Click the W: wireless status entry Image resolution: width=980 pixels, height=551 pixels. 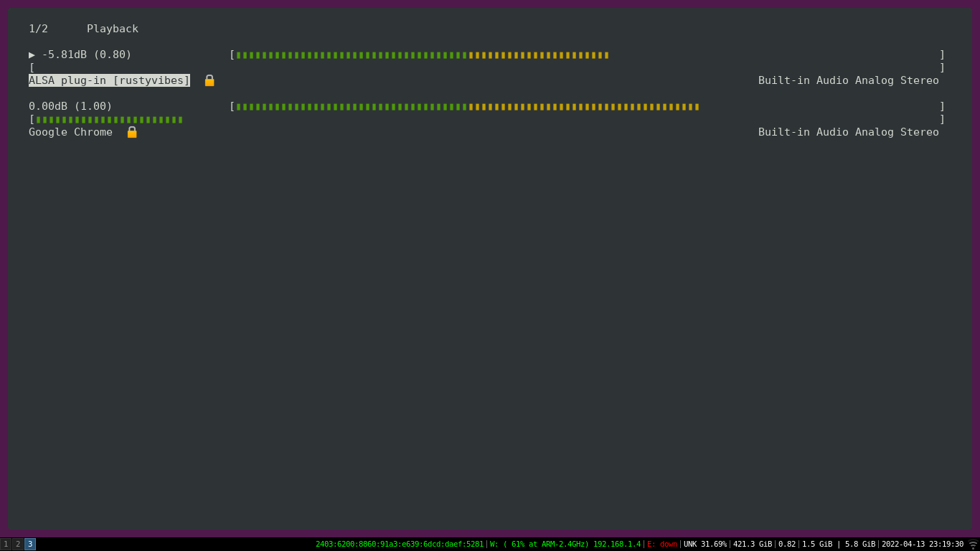click(565, 545)
